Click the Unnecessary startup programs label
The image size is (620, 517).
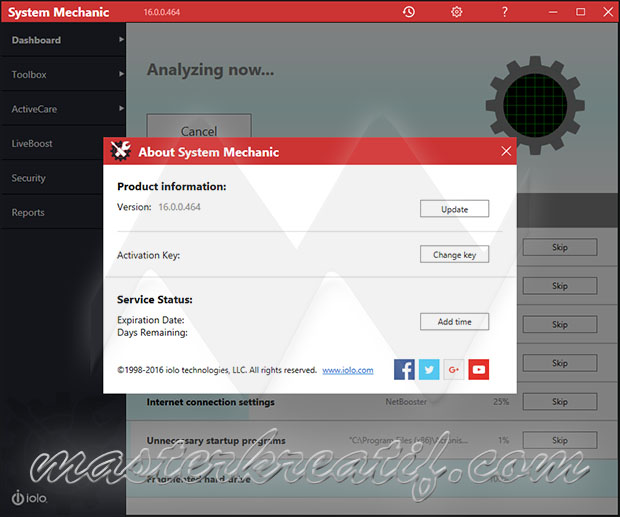click(216, 440)
